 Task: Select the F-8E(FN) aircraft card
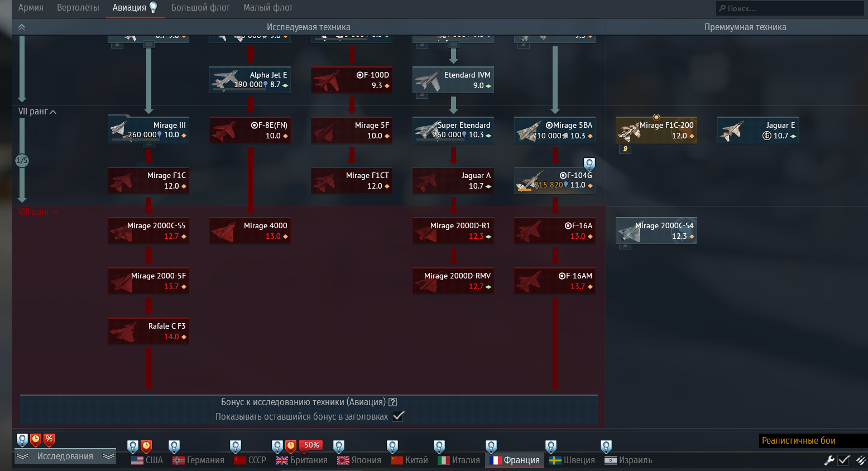[250, 130]
